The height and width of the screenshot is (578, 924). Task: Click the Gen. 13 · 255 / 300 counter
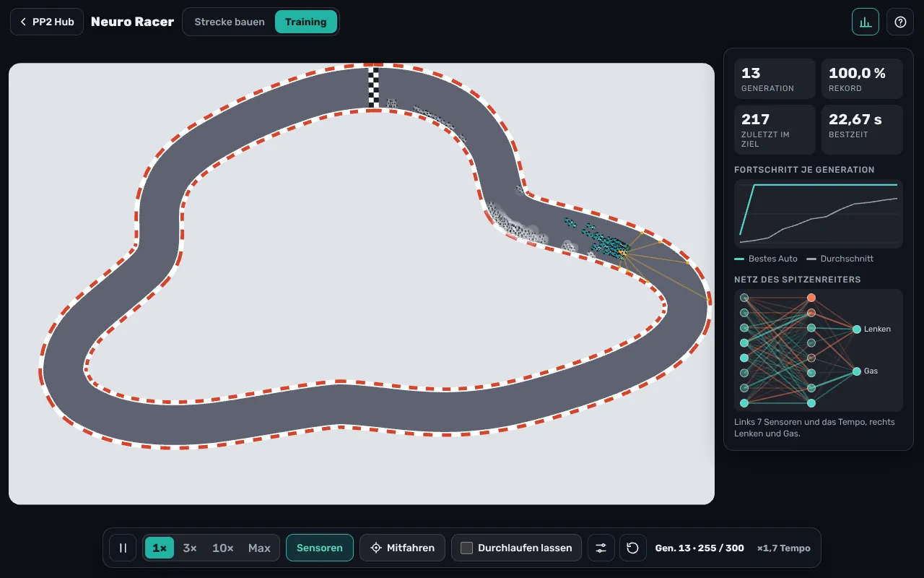click(699, 548)
